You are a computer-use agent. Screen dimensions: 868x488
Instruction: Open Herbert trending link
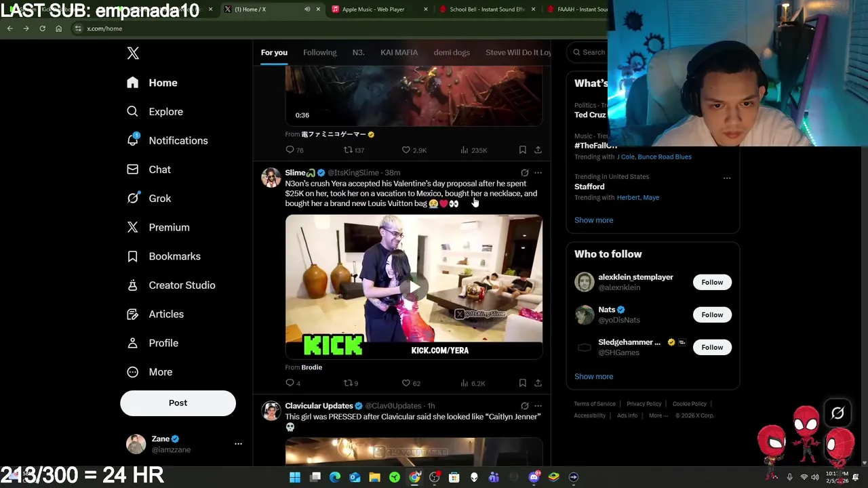pos(628,198)
